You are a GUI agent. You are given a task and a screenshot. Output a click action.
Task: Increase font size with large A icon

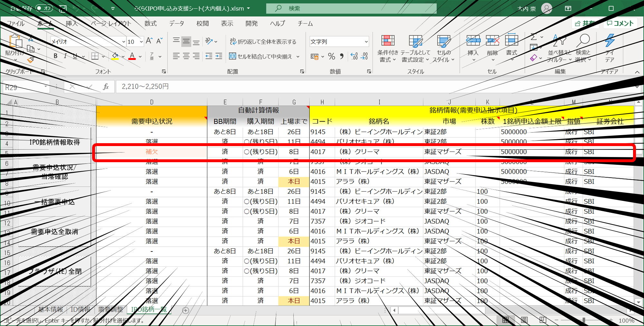click(x=149, y=41)
